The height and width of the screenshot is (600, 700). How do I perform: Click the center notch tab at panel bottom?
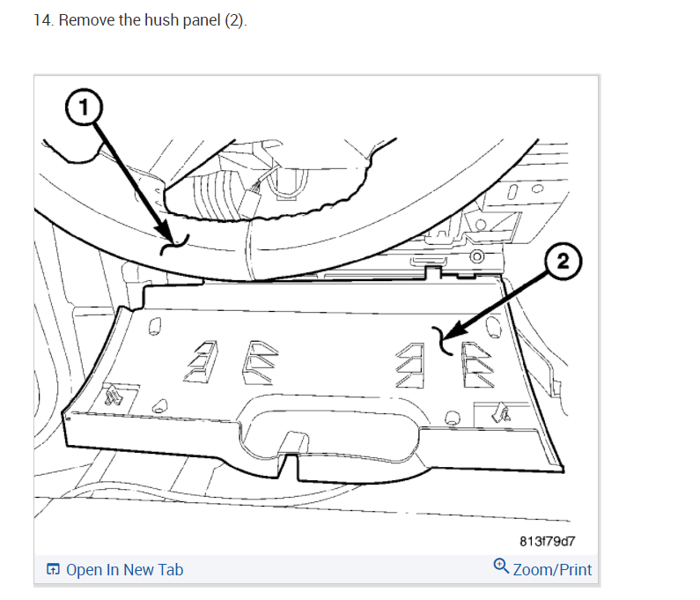pyautogui.click(x=293, y=444)
